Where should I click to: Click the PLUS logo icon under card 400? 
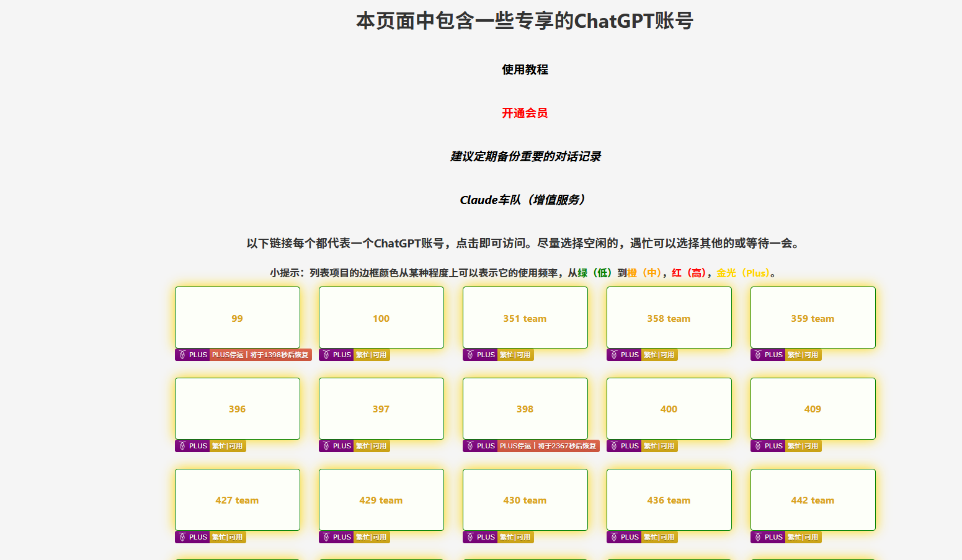click(x=614, y=446)
